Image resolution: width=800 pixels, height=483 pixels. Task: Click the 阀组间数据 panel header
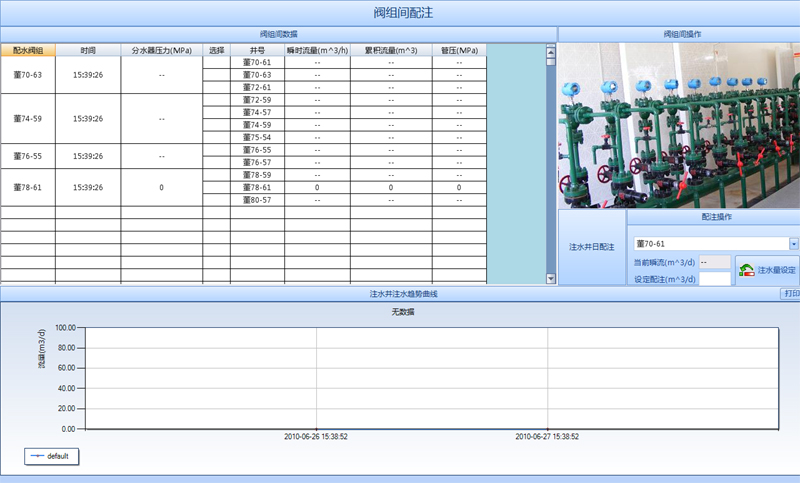click(278, 34)
